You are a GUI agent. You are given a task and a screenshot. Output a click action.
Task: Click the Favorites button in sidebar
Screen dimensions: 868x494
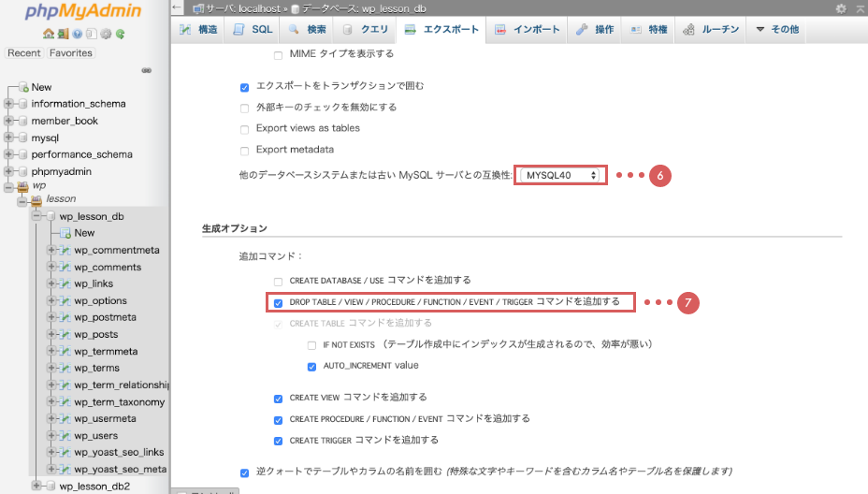coord(71,53)
